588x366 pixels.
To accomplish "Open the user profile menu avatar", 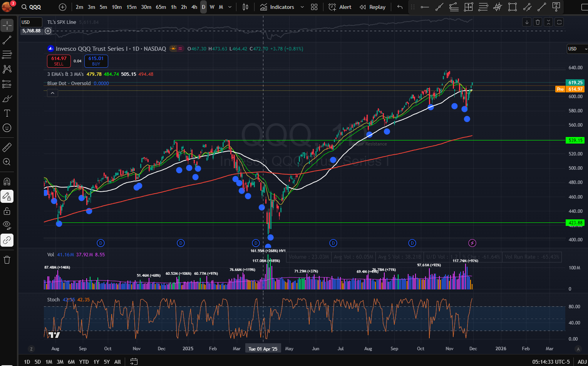I will [x=7, y=7].
